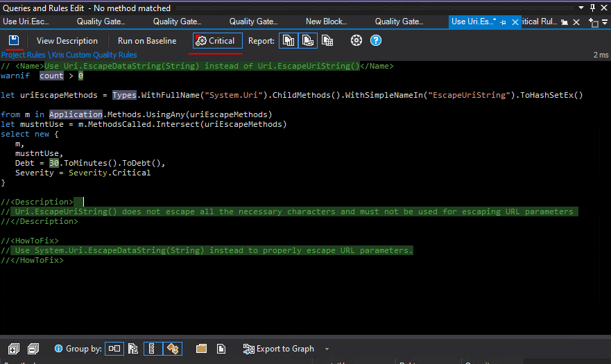Toggle the first Report option icon
611x364 pixels.
click(x=289, y=40)
